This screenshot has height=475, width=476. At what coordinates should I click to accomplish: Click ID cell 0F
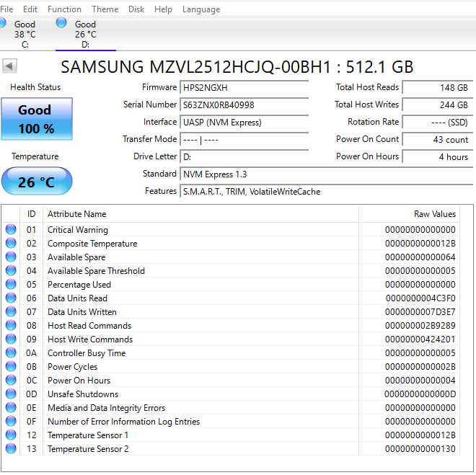31,422
